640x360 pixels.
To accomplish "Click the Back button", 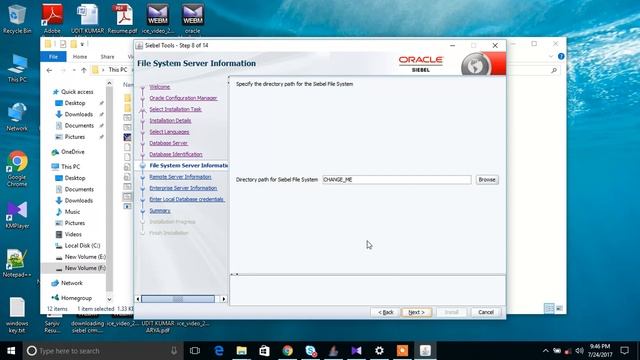I will click(385, 312).
